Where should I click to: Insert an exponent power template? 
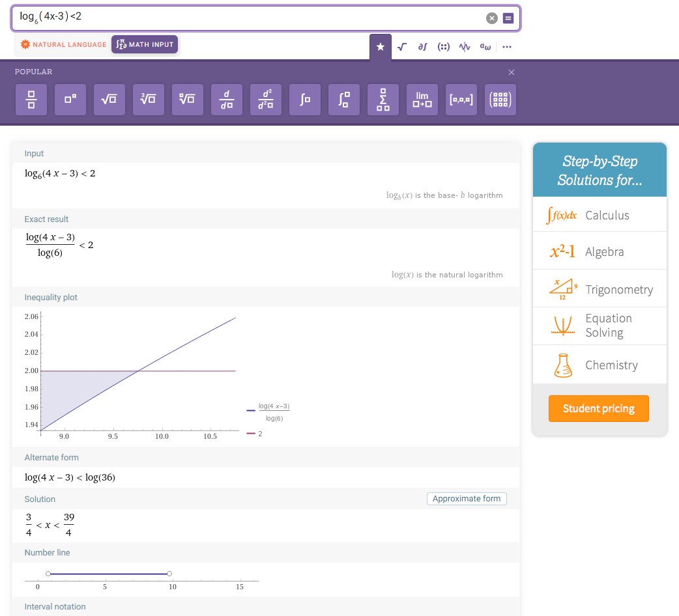click(70, 100)
